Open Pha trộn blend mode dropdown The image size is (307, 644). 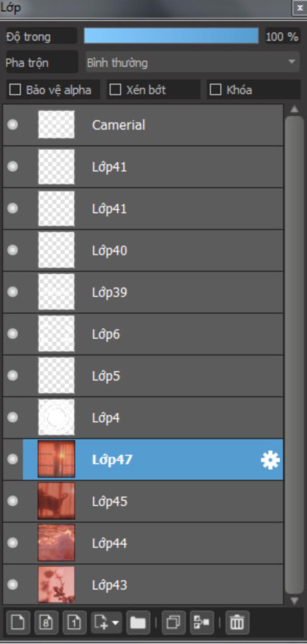click(192, 62)
